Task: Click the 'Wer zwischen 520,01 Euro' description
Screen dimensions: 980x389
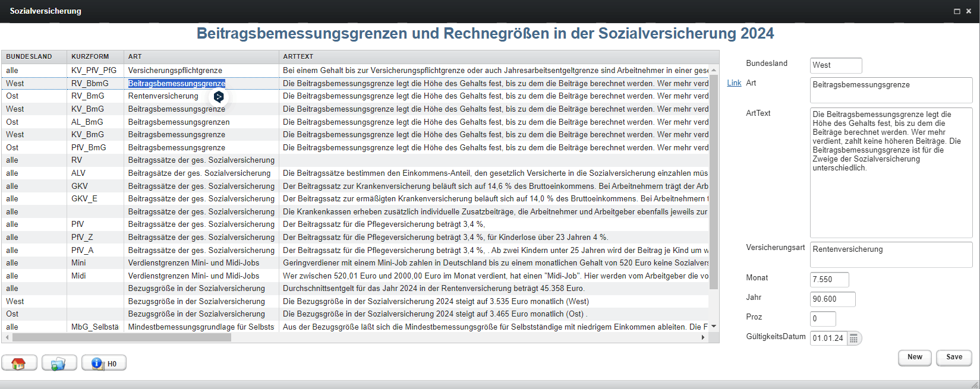Action: click(496, 276)
